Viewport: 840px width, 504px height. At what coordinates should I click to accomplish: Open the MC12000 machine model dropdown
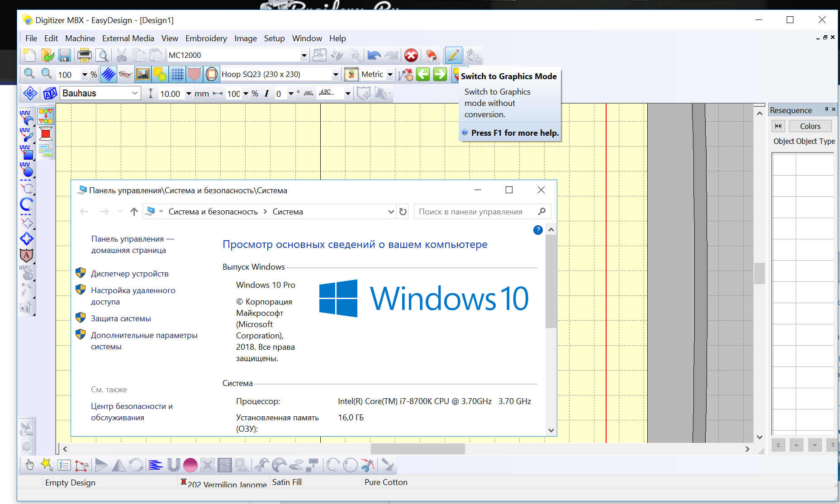[304, 55]
